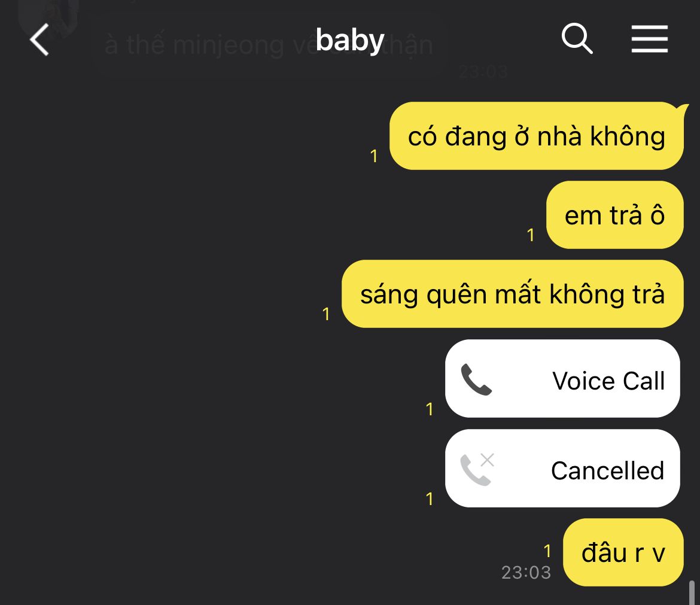Viewport: 700px width, 605px height.
Task: Tap the phone handset icon in Voice Call bubble
Action: [476, 380]
